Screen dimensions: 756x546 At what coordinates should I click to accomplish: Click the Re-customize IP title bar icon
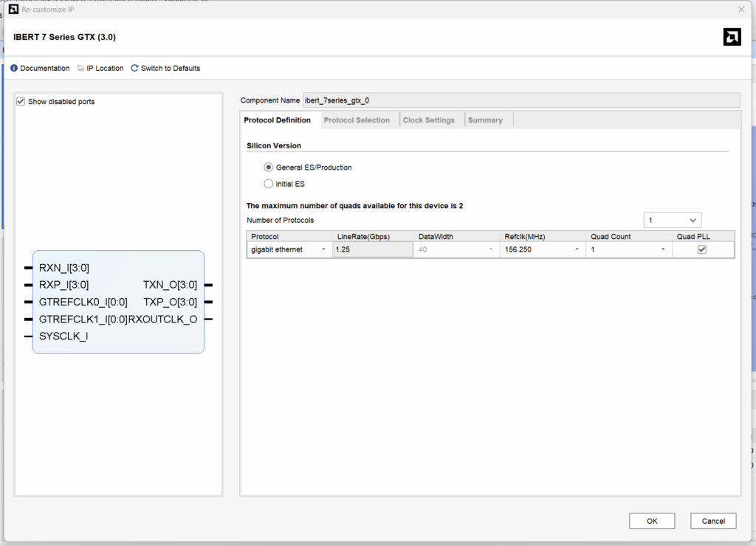(13, 9)
